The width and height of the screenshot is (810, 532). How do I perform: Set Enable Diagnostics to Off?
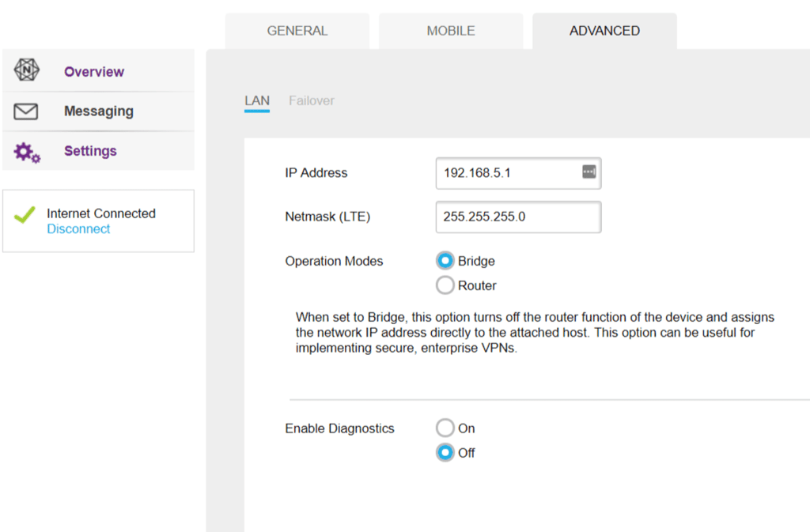click(x=445, y=453)
